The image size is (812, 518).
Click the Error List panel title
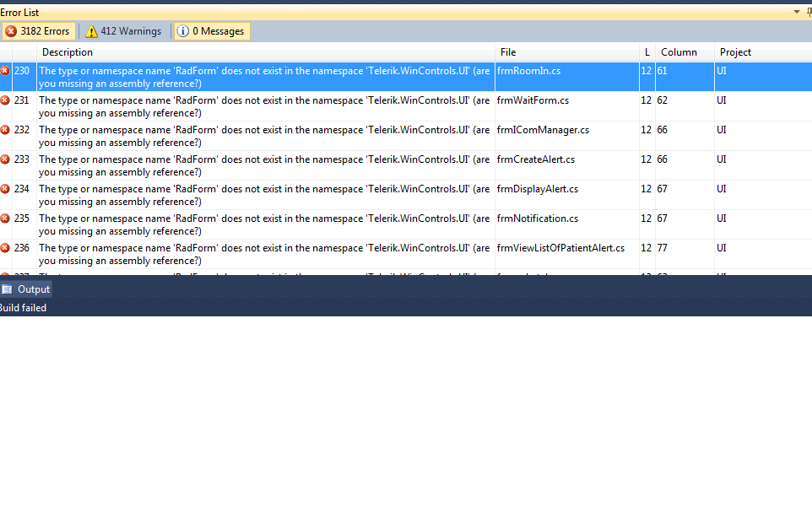tap(19, 13)
